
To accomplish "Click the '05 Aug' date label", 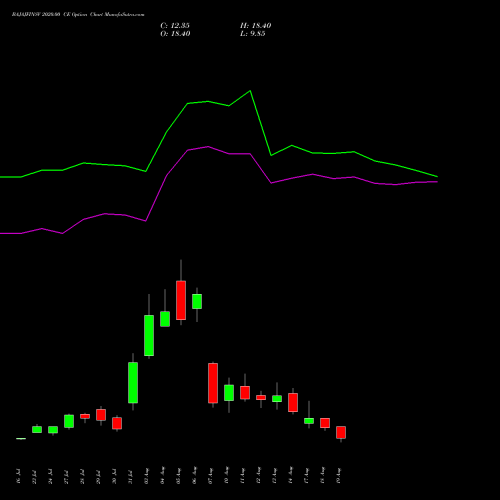I will coord(178,476).
